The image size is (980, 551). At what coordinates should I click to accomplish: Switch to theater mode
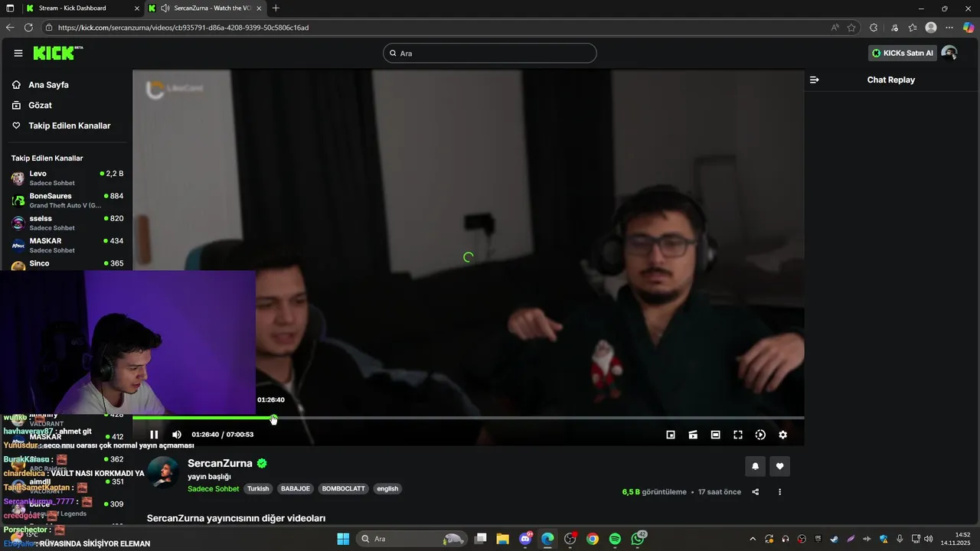click(715, 435)
